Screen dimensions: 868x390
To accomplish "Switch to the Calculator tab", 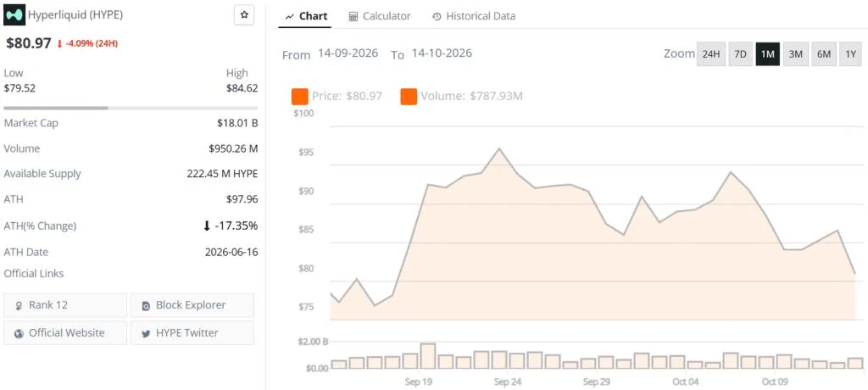I will coord(380,16).
